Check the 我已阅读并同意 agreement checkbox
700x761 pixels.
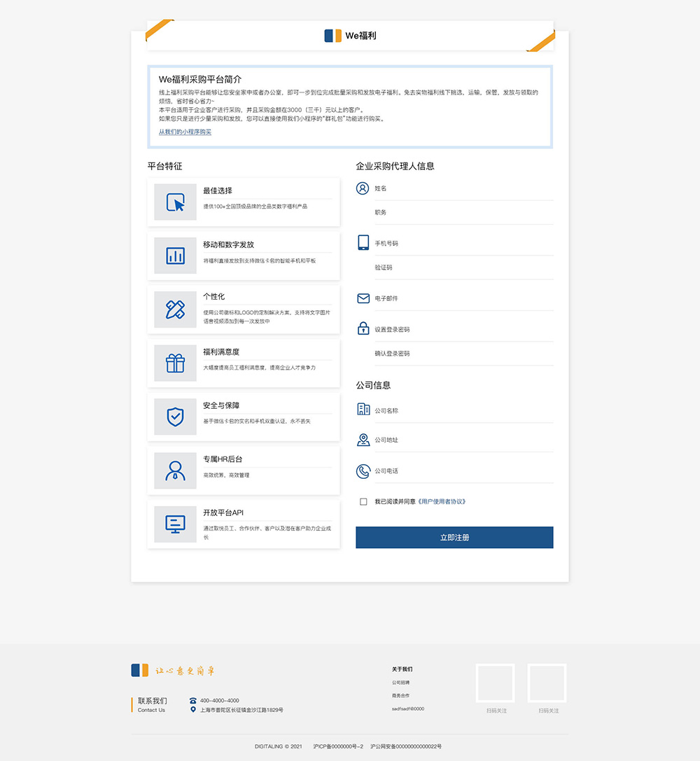363,501
